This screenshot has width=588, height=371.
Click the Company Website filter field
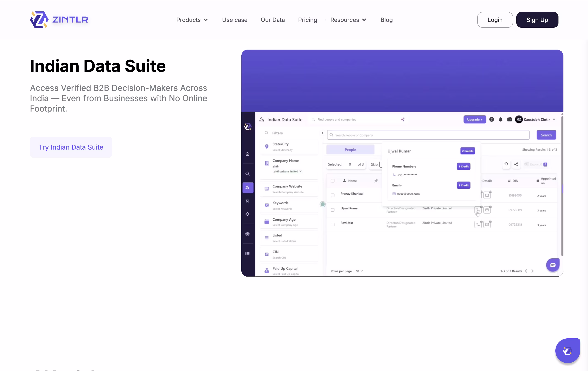[x=289, y=189]
